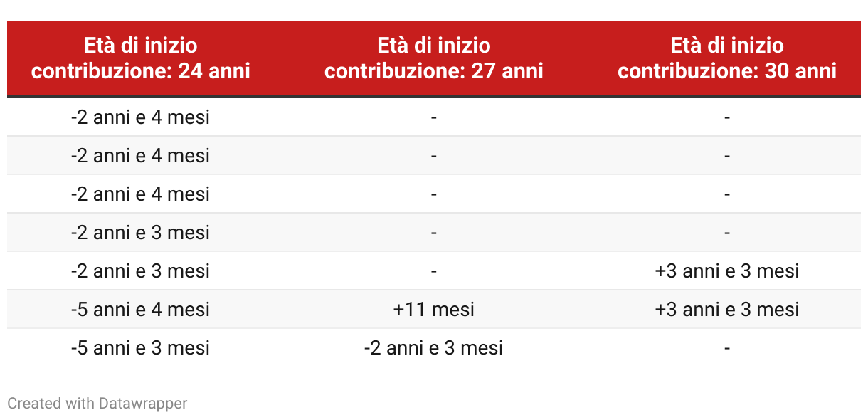This screenshot has height=420, width=868.
Task: Click the '-5 anni e 4 mesi' cell
Action: (x=141, y=310)
